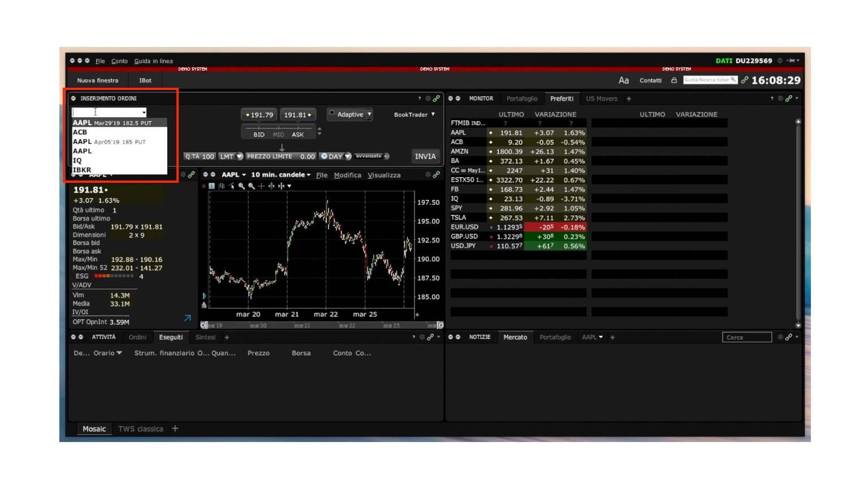Click the Guida/Ricerca ticker search field
Viewport: 868px width, 489px height.
coord(710,80)
